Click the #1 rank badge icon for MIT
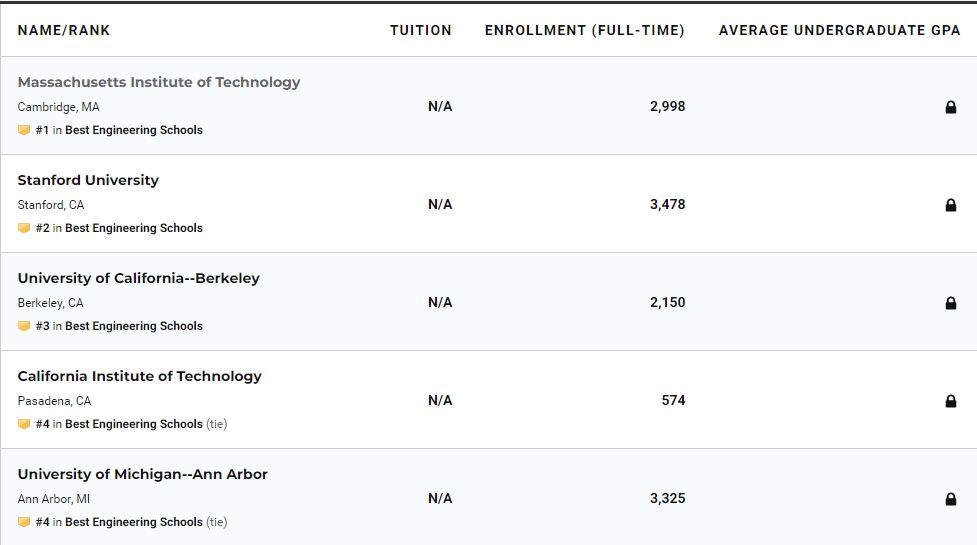 point(24,130)
